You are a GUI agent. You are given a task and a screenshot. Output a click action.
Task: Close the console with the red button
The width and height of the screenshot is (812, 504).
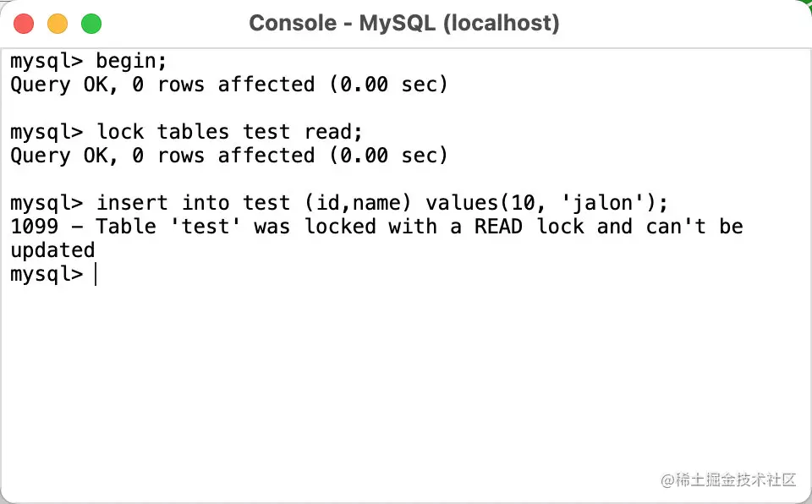pyautogui.click(x=24, y=24)
